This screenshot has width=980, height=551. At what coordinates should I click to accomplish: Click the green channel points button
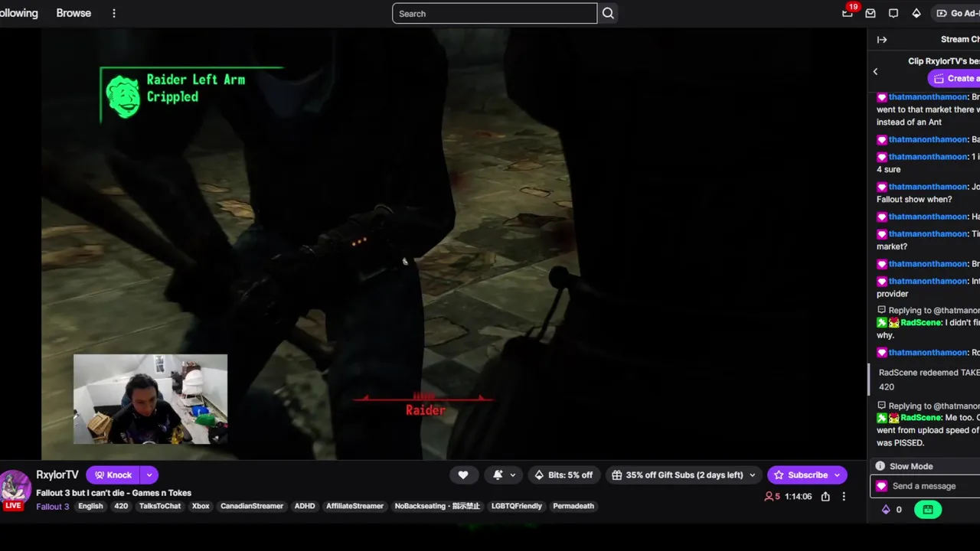click(928, 509)
